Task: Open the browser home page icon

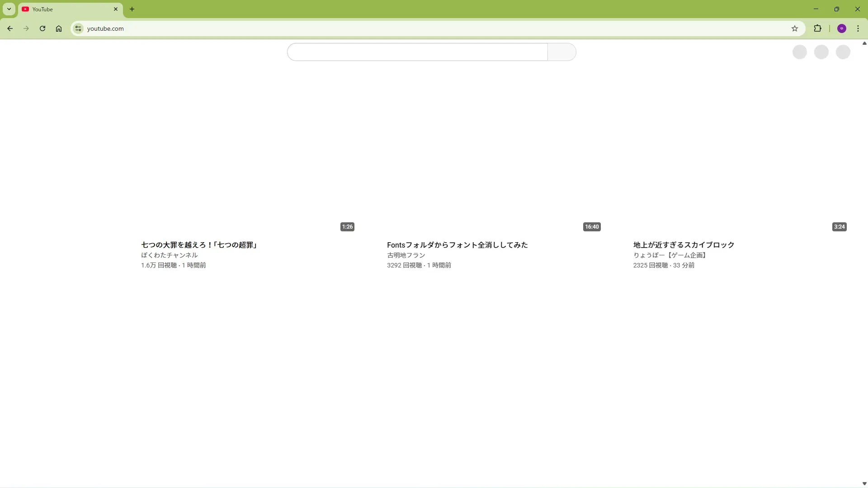Action: point(59,28)
